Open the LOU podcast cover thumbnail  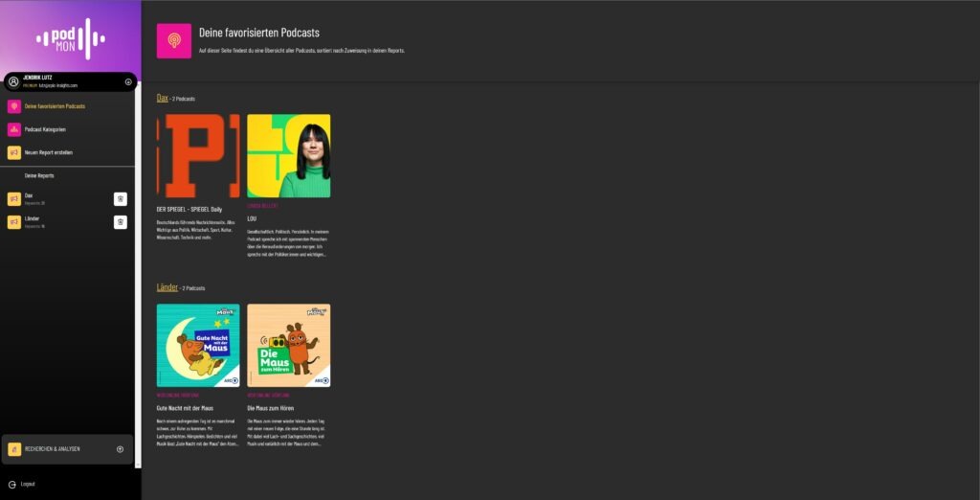click(289, 156)
